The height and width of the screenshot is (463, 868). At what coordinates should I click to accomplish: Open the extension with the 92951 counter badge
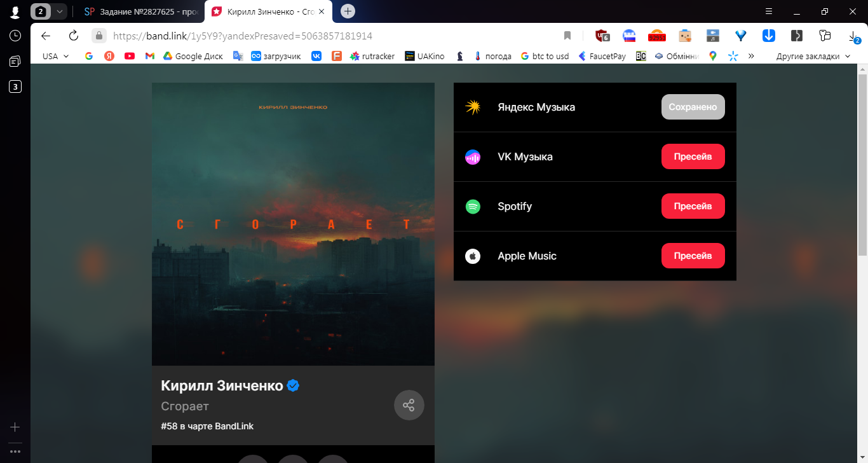click(656, 36)
